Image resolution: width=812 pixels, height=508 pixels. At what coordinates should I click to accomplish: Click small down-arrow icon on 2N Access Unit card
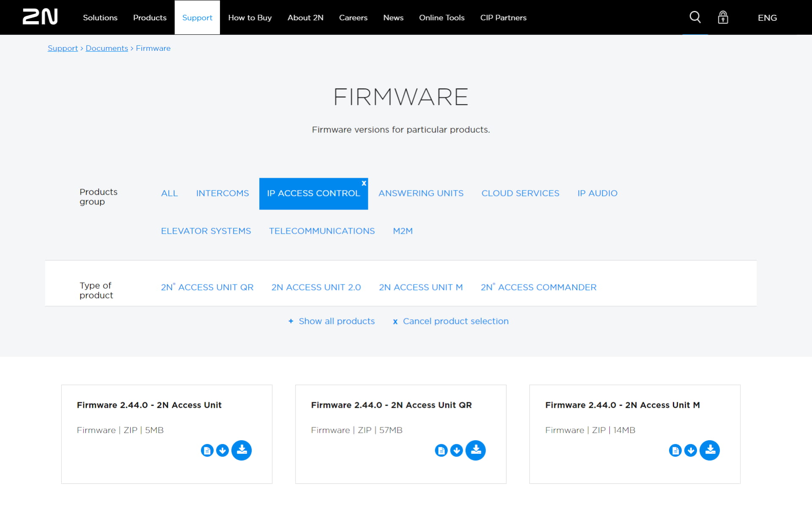point(222,450)
